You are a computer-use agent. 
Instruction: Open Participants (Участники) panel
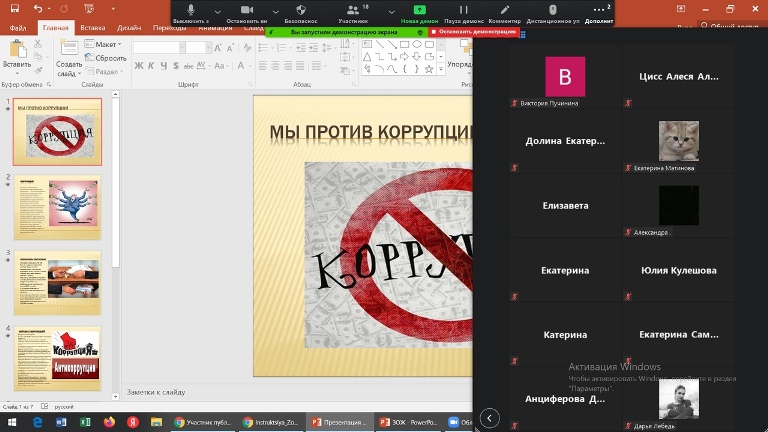click(352, 11)
